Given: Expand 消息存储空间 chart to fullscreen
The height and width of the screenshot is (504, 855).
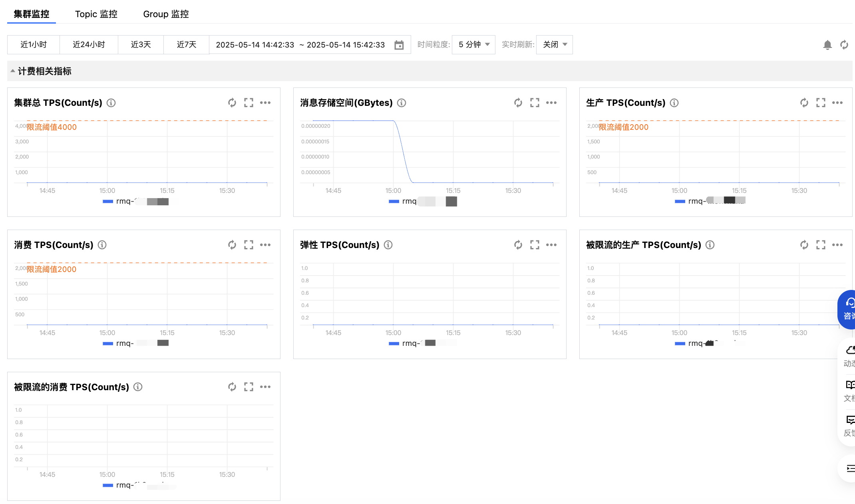Looking at the screenshot, I should click(x=535, y=103).
